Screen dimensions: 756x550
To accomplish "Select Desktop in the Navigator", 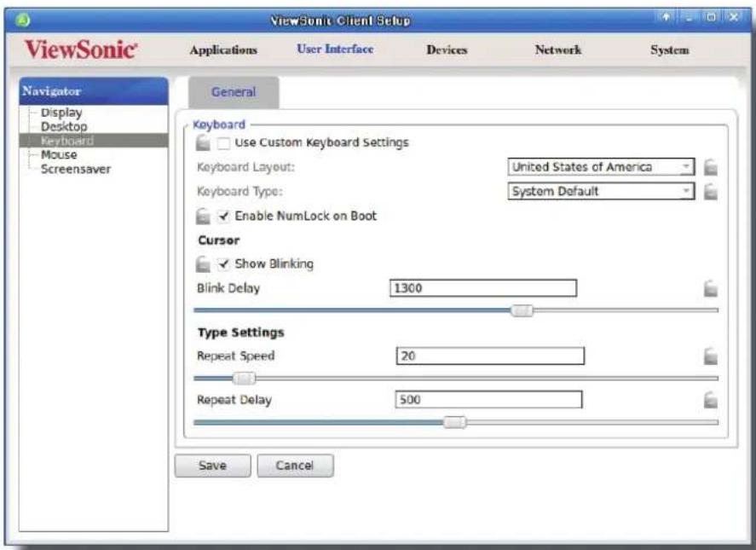I will 64,126.
